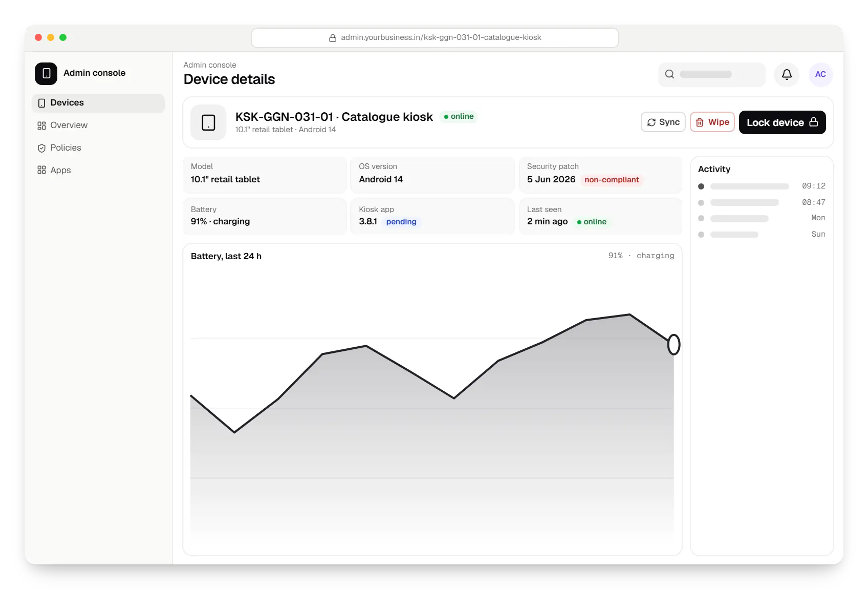This screenshot has height=589, width=868.
Task: Click the address bar padlock icon
Action: tap(333, 38)
